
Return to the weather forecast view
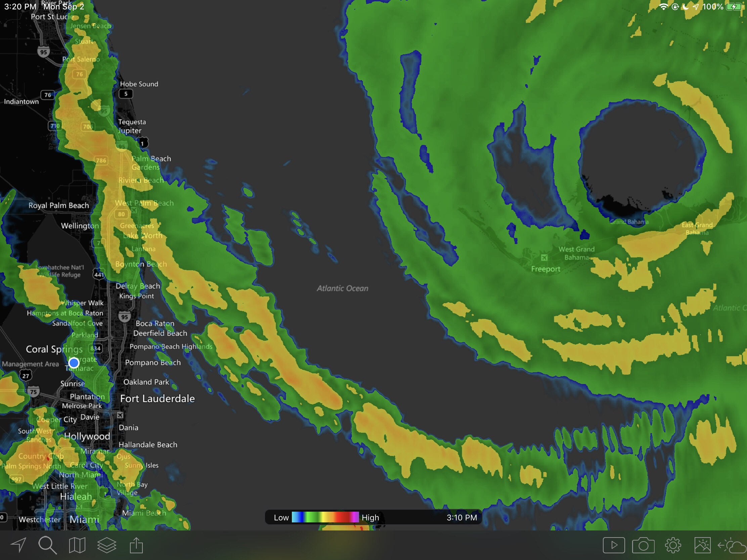click(732, 545)
